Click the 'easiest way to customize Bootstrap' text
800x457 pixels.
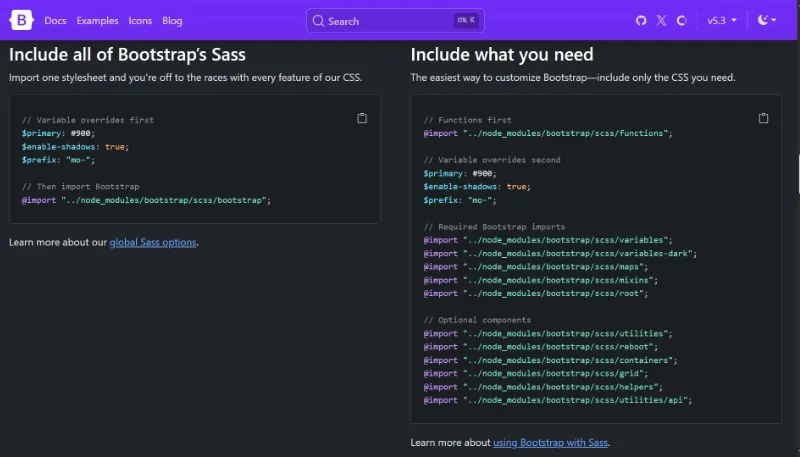click(573, 78)
